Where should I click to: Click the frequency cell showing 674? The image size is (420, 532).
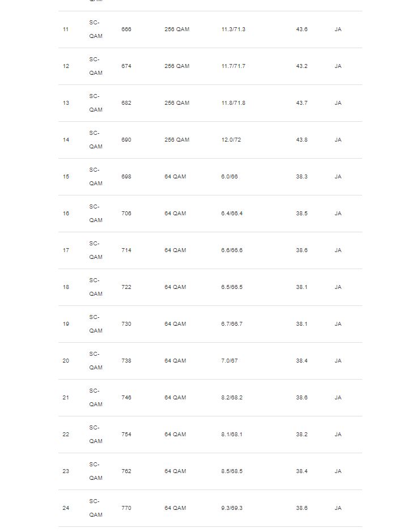(x=126, y=66)
